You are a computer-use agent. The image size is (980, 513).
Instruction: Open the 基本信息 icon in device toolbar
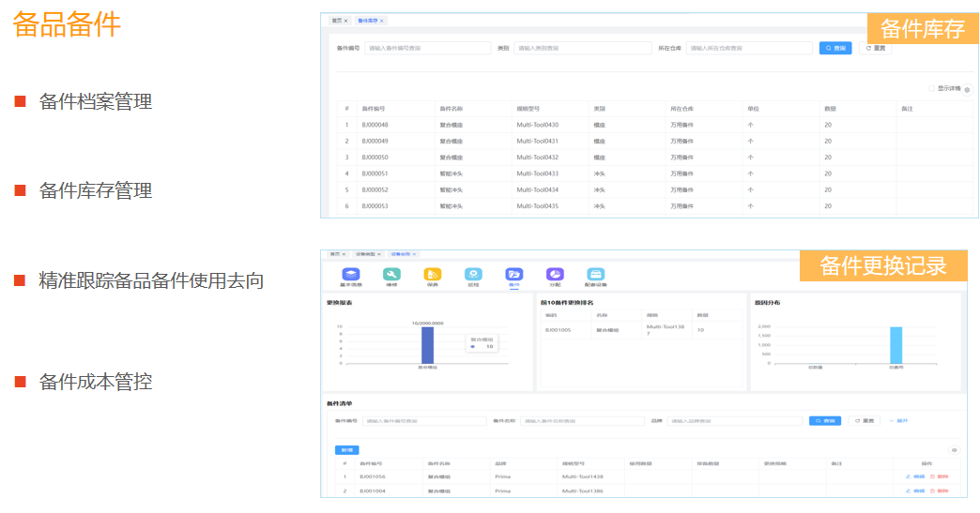(x=350, y=274)
